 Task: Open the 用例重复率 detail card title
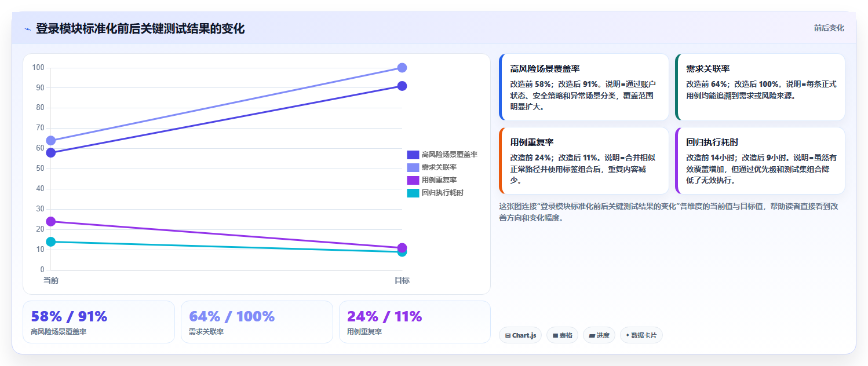532,142
